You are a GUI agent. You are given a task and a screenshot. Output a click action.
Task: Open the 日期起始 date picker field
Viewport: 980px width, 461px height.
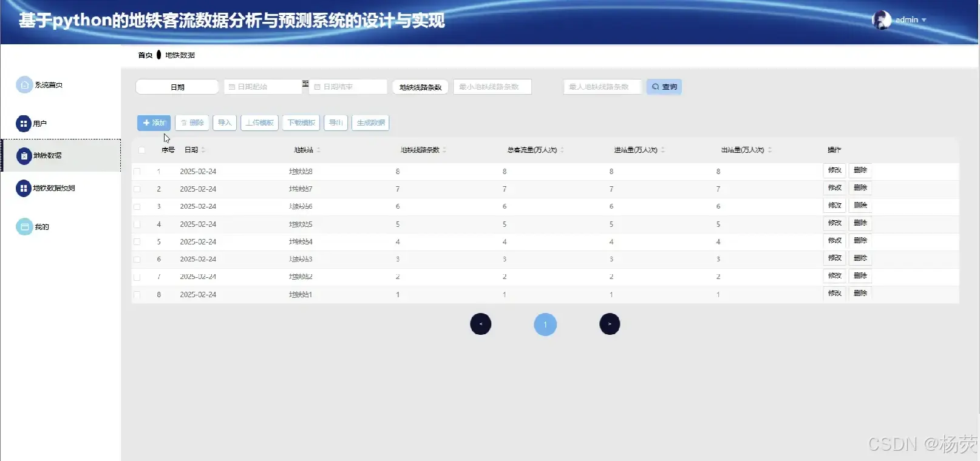(262, 87)
